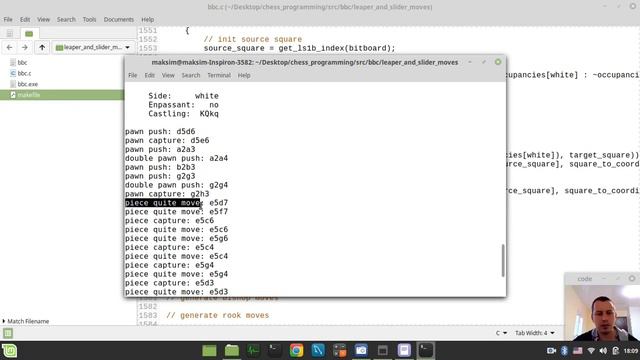Screen dimensions: 640x360
Task: Open the screenshot camera app in the taskbar
Action: coord(361,351)
